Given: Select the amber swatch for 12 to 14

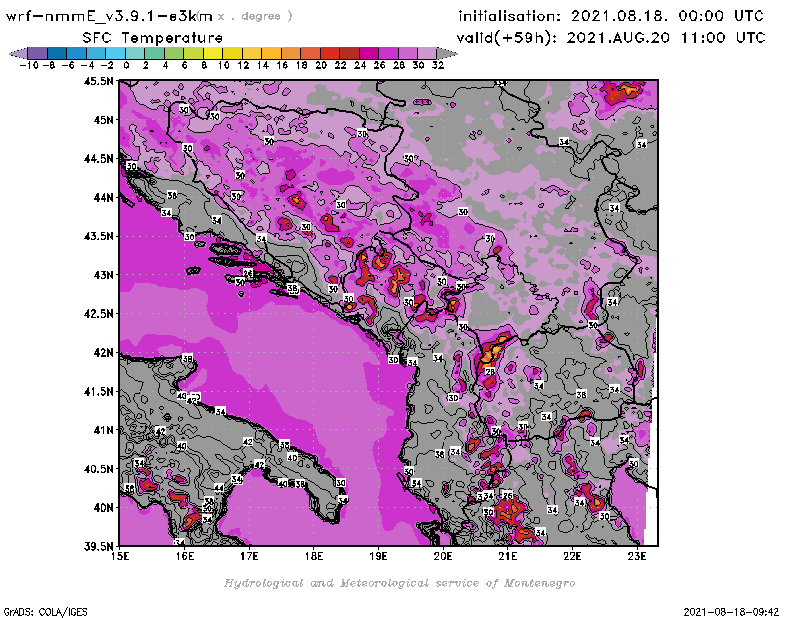Looking at the screenshot, I should coord(252,53).
